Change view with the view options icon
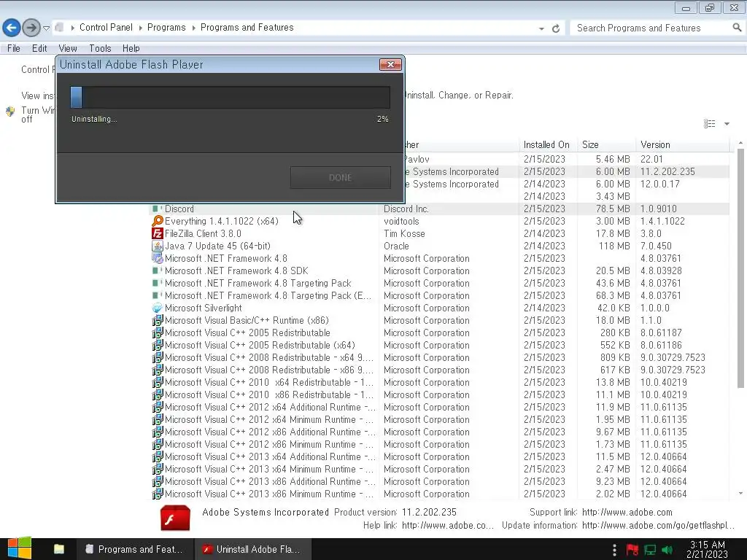Screen dimensions: 747x560 [x=709, y=124]
